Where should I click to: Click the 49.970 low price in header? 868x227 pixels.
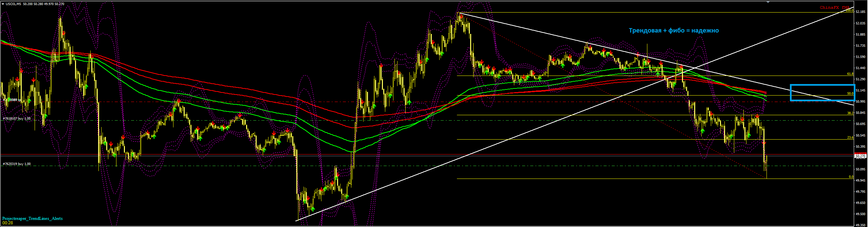pos(49,4)
